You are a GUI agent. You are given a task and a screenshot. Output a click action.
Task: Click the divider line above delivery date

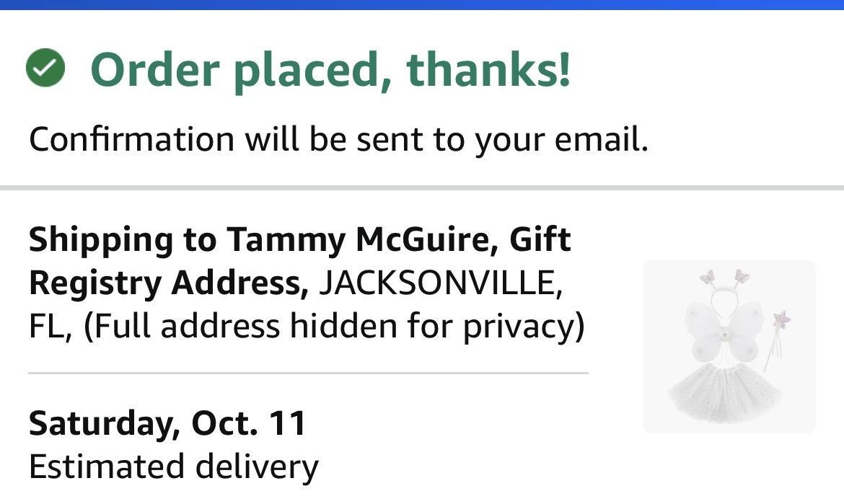tap(308, 373)
